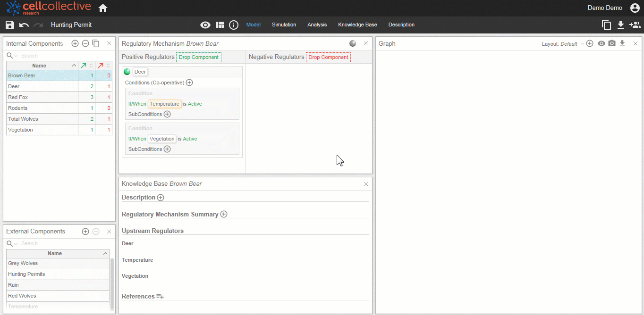Add a new internal component
Viewport: 644px width, 315px height.
tap(75, 43)
